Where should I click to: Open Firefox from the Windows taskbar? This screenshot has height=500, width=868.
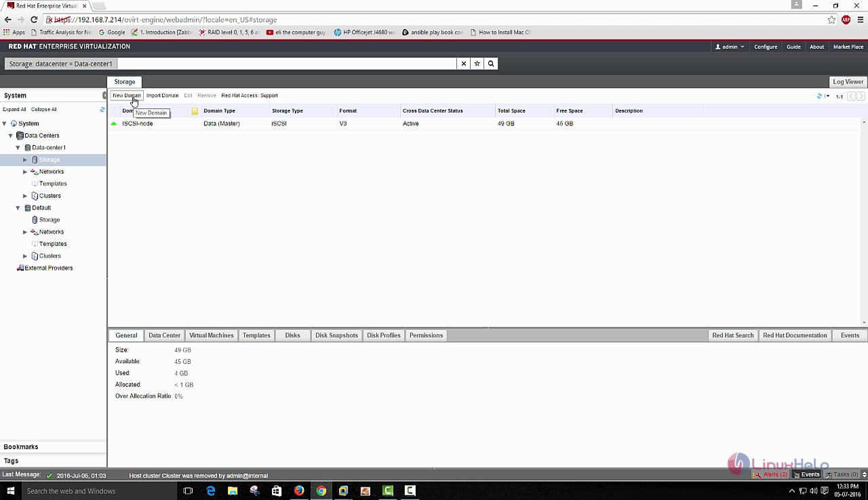click(x=299, y=491)
